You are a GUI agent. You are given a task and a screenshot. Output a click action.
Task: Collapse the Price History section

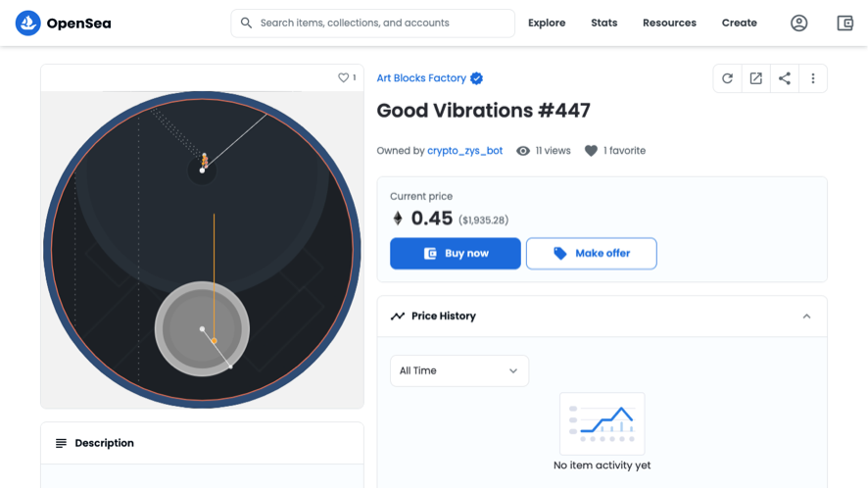pyautogui.click(x=806, y=317)
